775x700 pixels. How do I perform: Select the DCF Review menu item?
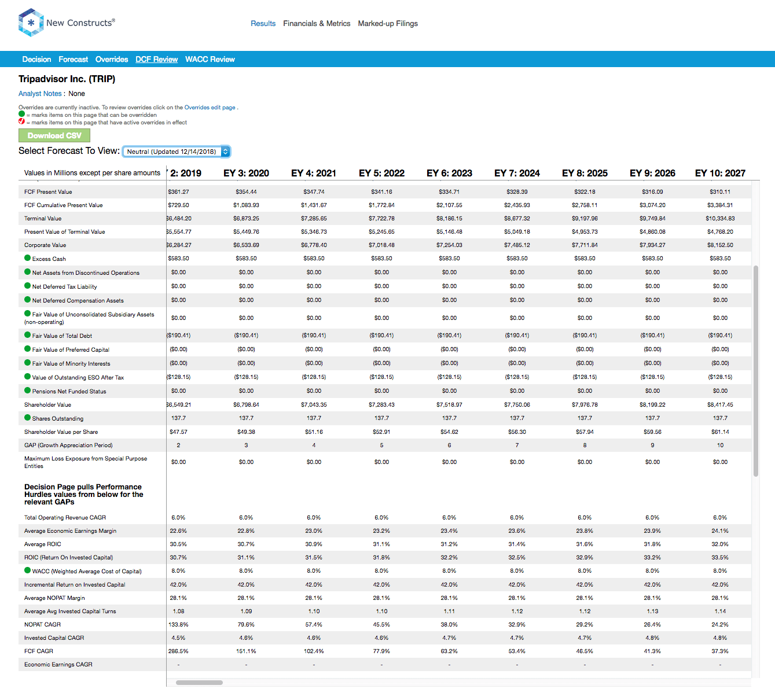pos(157,60)
